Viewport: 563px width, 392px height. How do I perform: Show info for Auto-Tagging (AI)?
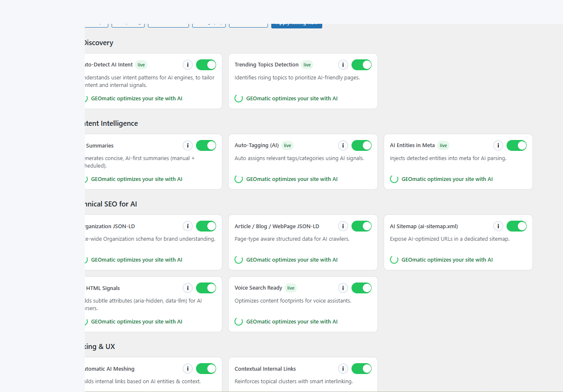343,145
